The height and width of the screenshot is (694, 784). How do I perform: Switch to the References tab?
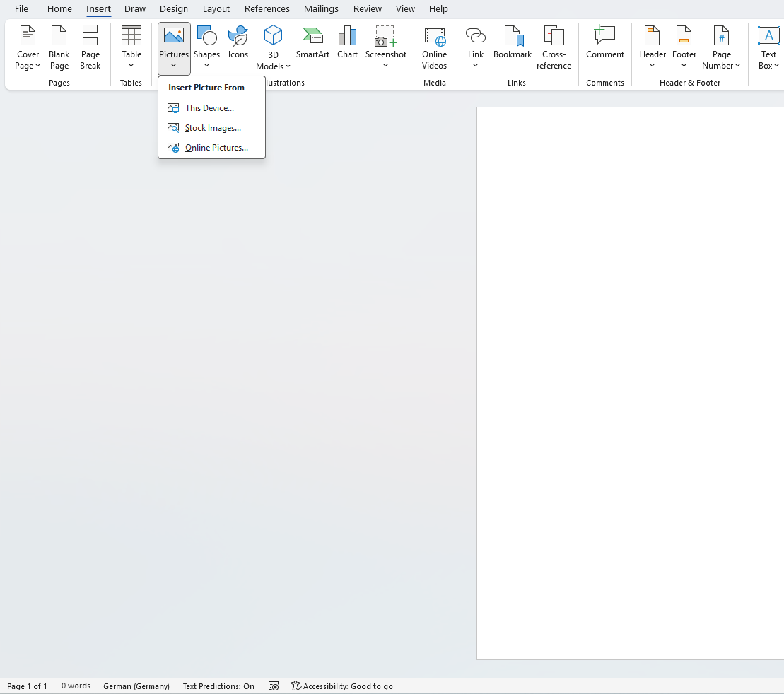tap(267, 9)
